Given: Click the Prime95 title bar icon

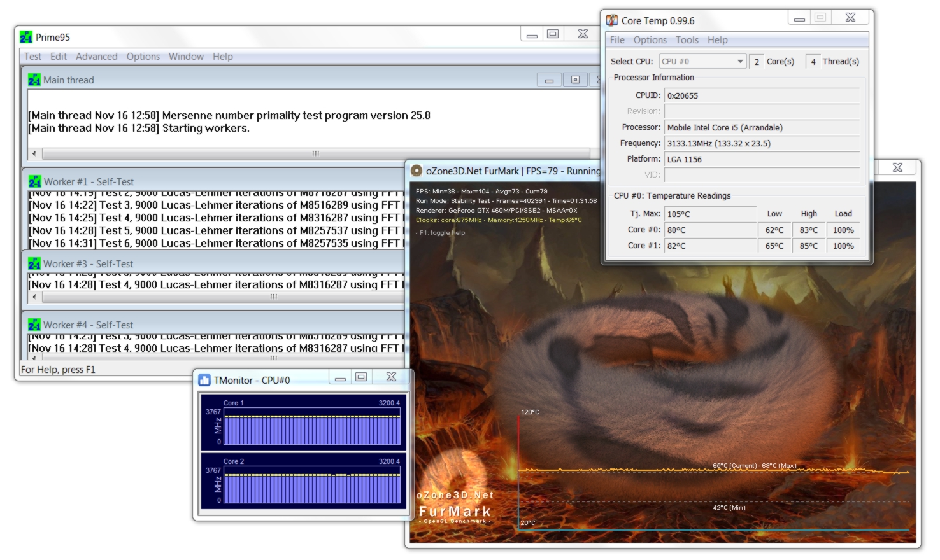Looking at the screenshot, I should tap(26, 38).
